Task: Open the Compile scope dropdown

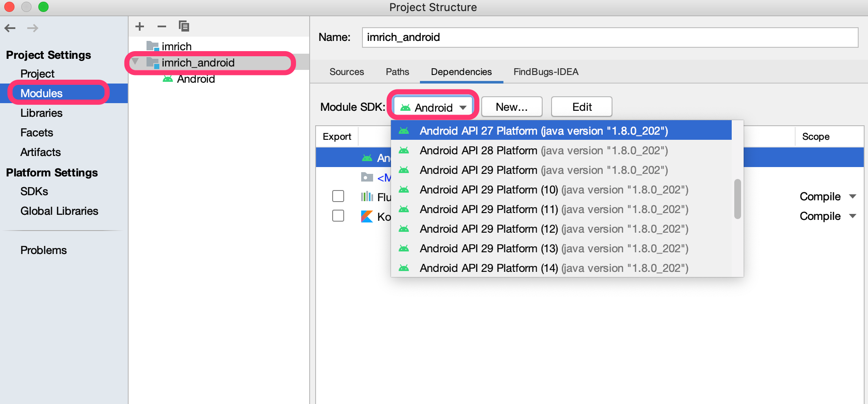Action: 827,196
